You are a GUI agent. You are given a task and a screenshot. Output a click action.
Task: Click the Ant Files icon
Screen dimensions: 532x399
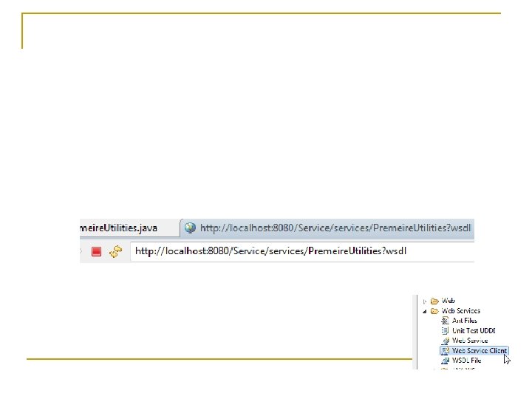pos(445,320)
